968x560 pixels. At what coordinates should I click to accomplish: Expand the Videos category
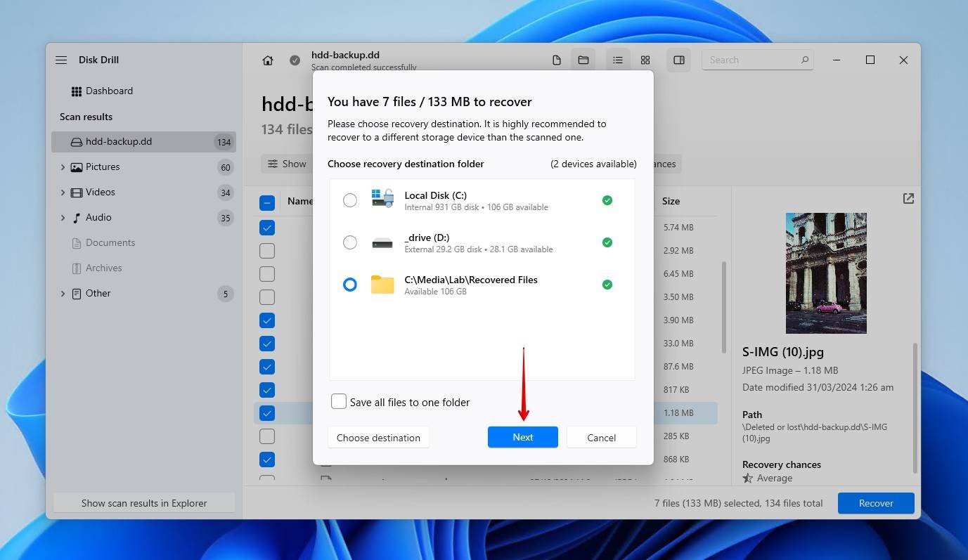tap(63, 193)
